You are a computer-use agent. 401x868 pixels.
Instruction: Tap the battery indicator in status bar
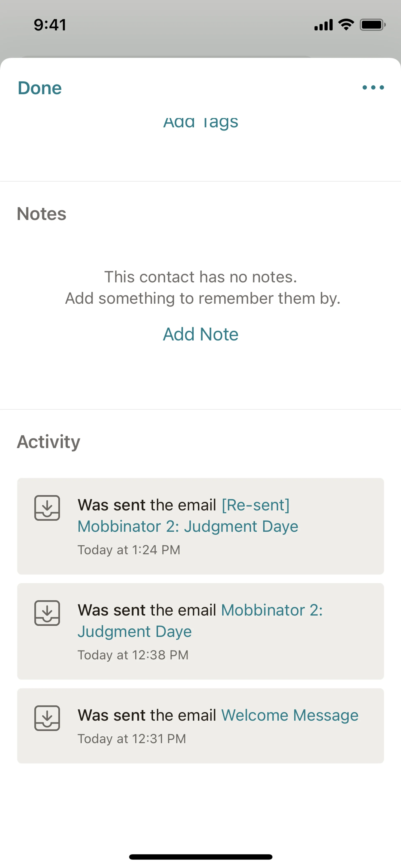tap(372, 25)
